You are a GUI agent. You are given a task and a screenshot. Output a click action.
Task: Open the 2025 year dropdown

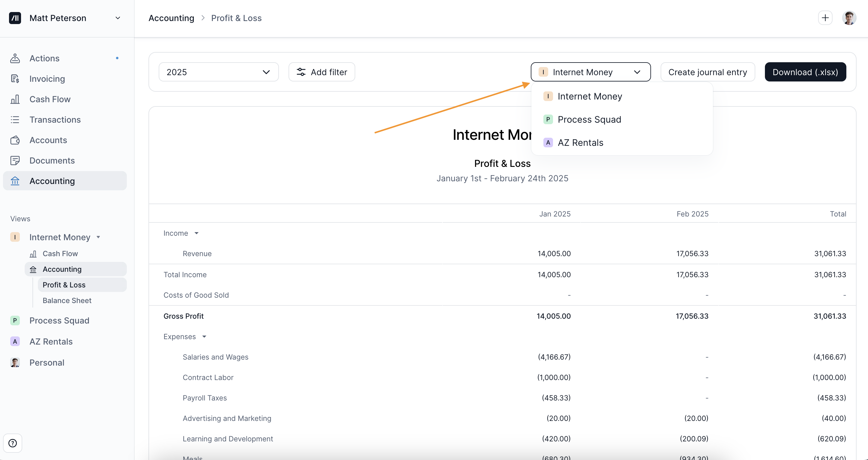(218, 72)
